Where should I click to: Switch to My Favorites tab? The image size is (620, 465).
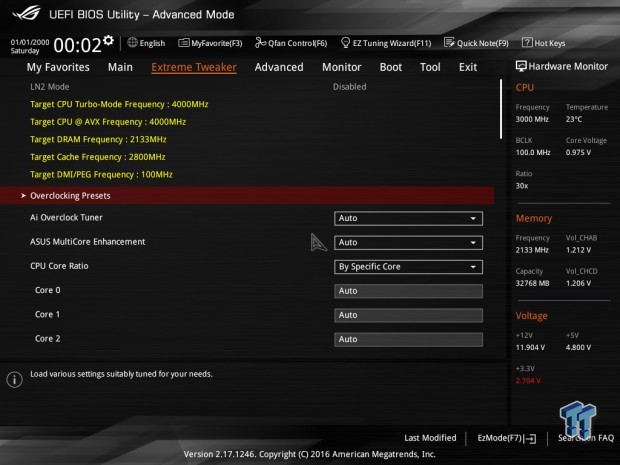(58, 67)
